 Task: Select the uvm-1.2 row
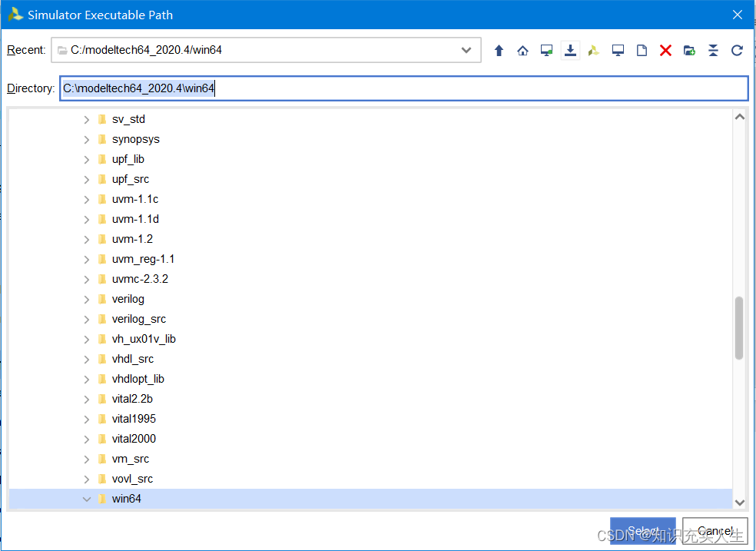pos(370,239)
